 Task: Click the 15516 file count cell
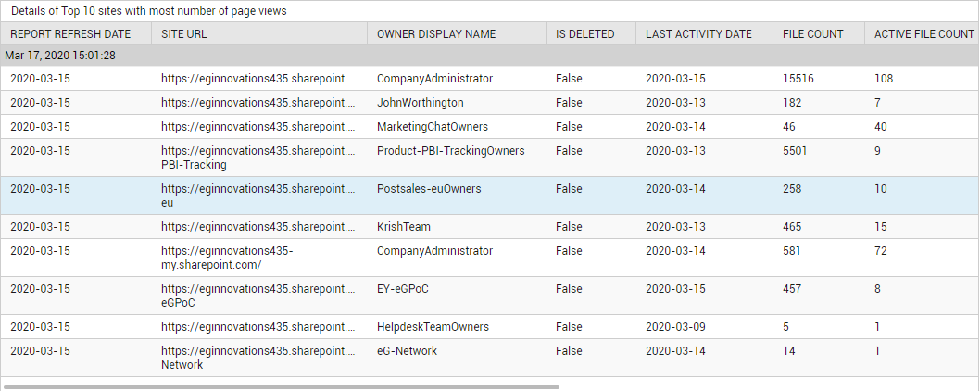798,78
